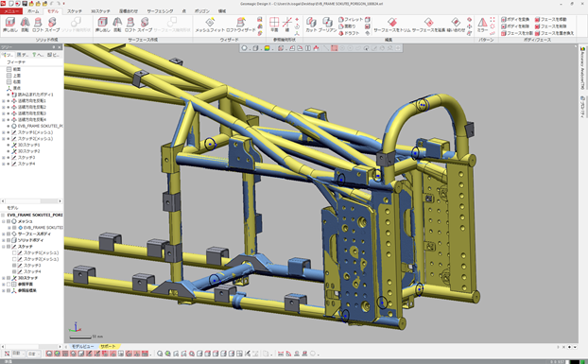The width and height of the screenshot is (588, 364).
Task: Switch to the スケッチ ribbon tab
Action: click(x=75, y=11)
